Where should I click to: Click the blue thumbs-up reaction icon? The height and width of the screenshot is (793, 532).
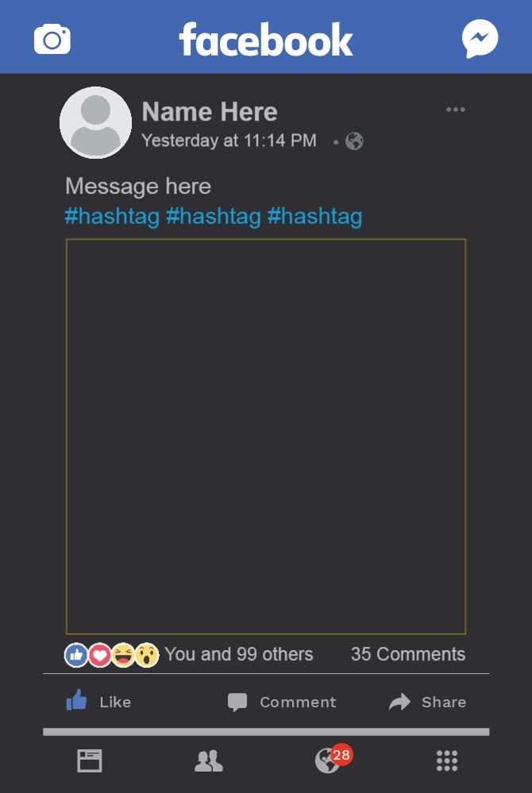[76, 655]
